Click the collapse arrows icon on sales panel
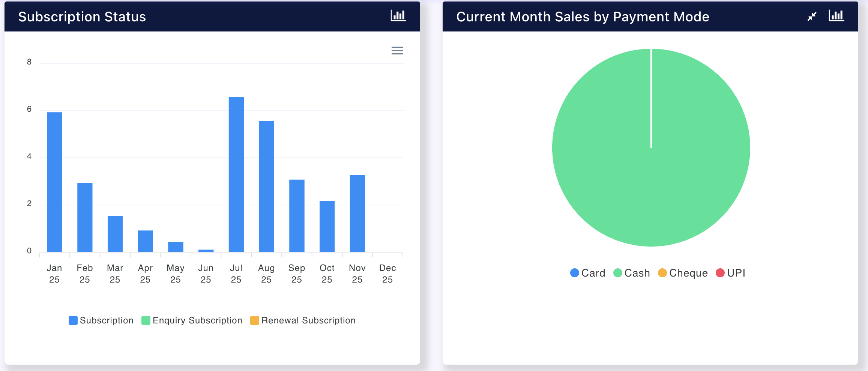This screenshot has width=868, height=371. 812,16
